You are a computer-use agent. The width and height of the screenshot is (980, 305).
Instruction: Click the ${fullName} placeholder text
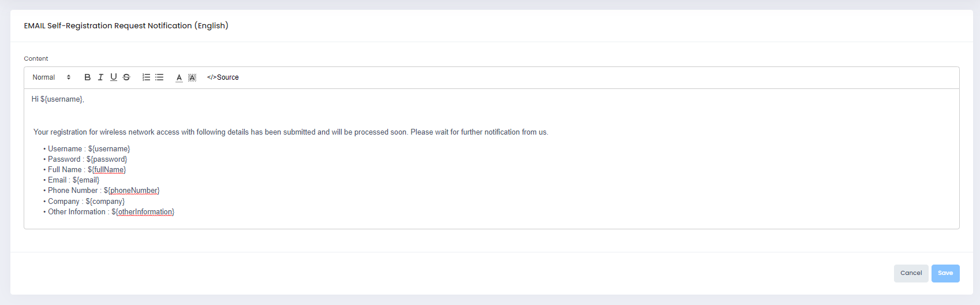click(107, 170)
